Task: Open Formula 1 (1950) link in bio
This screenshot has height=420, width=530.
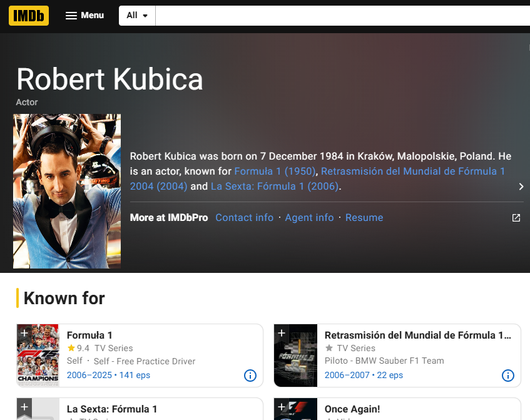Action: click(275, 171)
